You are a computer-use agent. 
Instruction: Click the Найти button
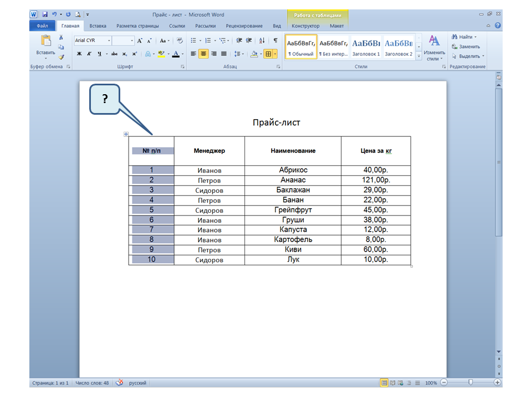(464, 37)
